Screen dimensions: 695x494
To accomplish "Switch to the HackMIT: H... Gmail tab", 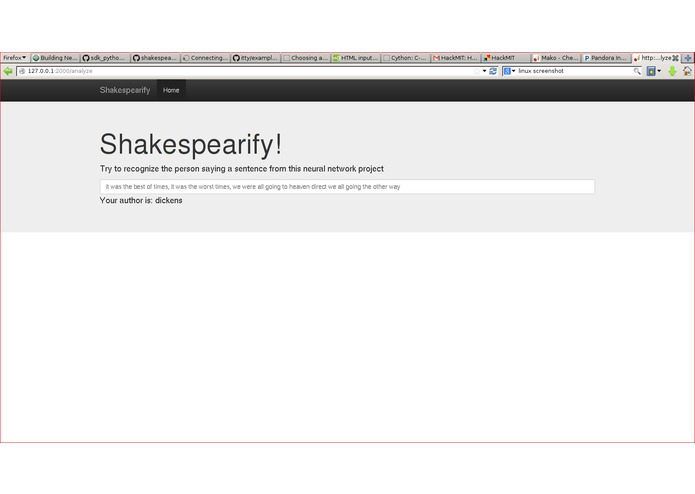I will tap(456, 58).
